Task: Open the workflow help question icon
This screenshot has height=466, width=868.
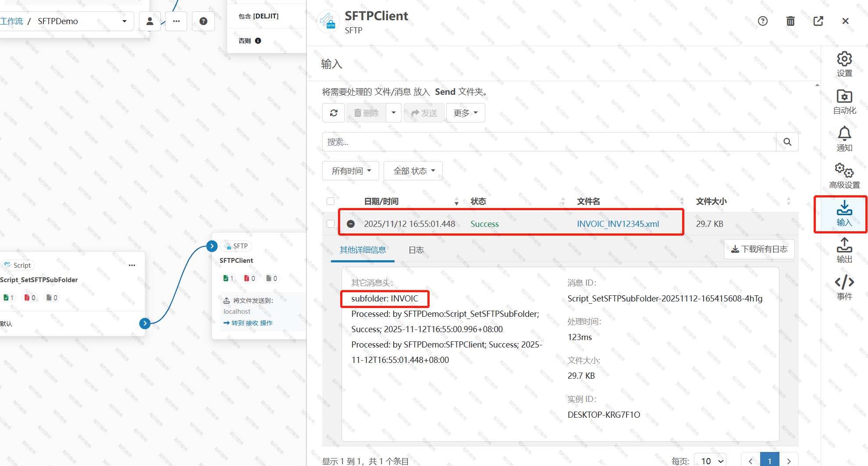Action: click(203, 21)
